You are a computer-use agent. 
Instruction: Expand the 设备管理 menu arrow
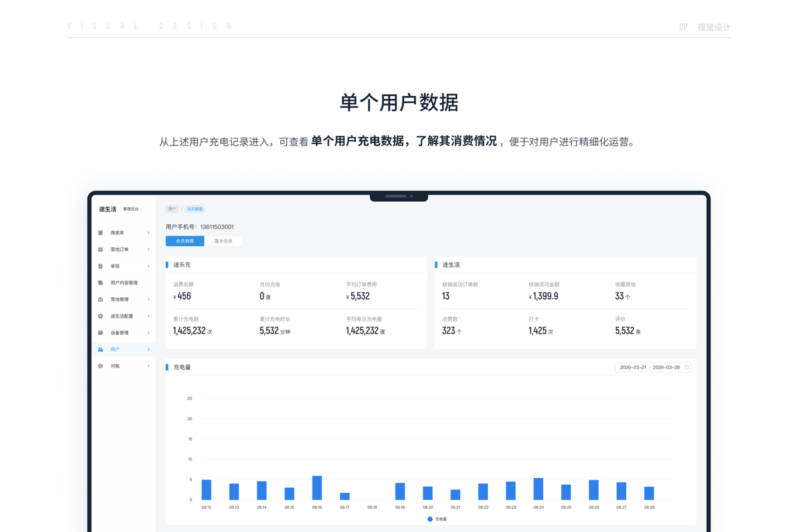pos(148,332)
